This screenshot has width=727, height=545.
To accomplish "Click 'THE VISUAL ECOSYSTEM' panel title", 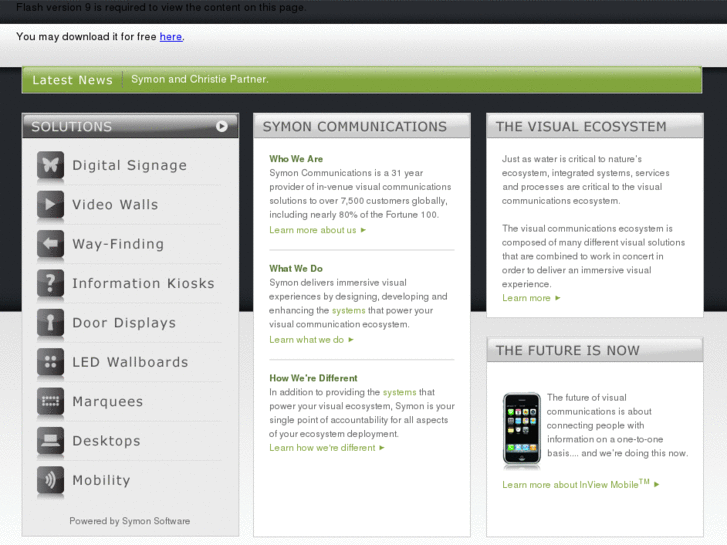I will (x=581, y=126).
